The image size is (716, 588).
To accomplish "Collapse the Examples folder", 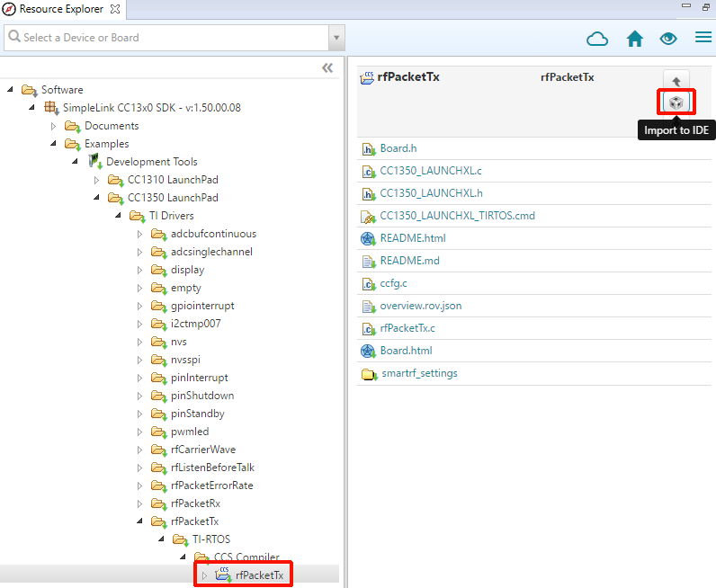I will click(53, 143).
